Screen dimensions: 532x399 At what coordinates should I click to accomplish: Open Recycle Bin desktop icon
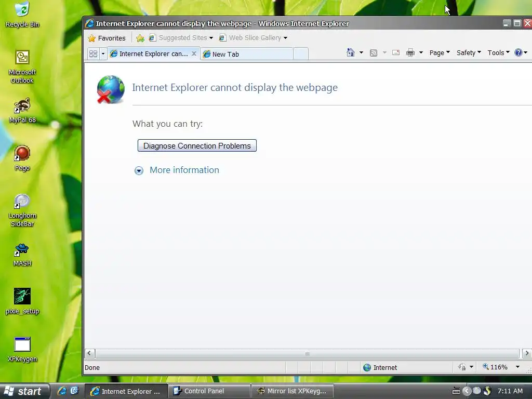coord(22,15)
